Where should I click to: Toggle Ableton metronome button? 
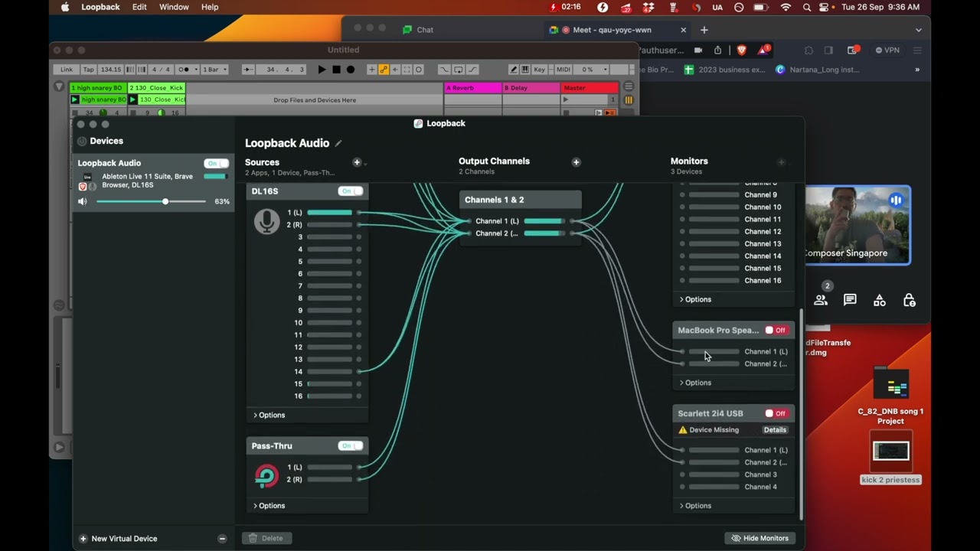coord(184,70)
